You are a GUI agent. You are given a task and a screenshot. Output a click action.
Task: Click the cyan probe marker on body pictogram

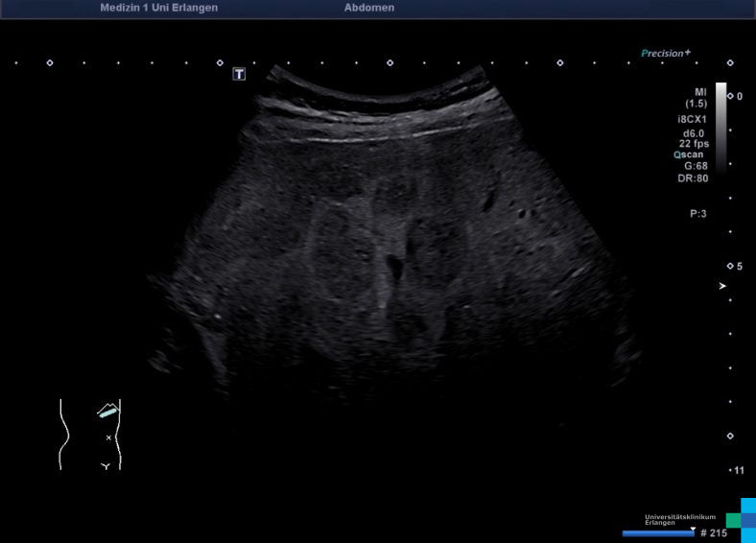(x=108, y=411)
